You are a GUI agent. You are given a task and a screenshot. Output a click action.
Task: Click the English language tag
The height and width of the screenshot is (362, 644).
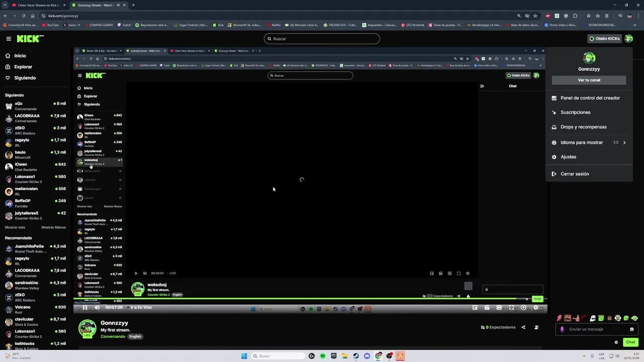point(135,336)
